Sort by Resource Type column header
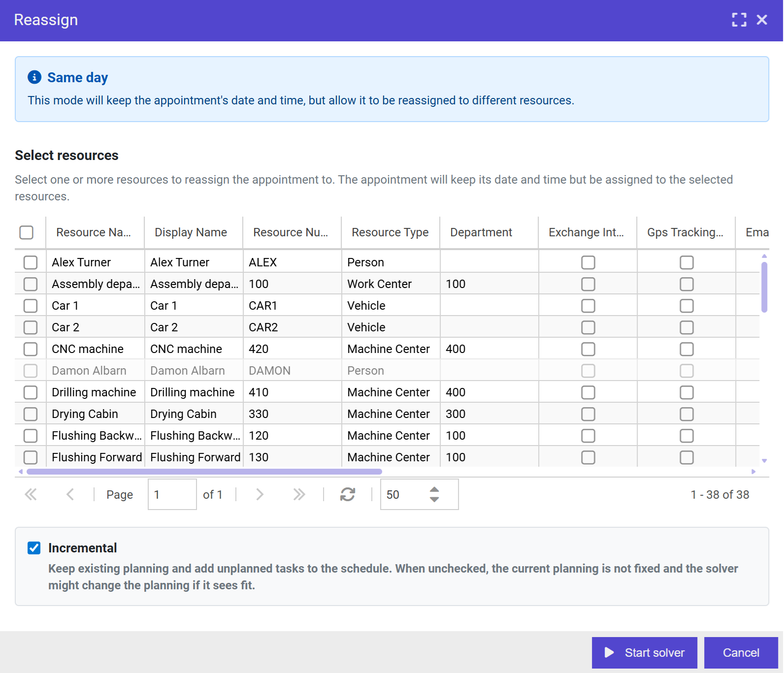The width and height of the screenshot is (784, 673). click(x=390, y=232)
